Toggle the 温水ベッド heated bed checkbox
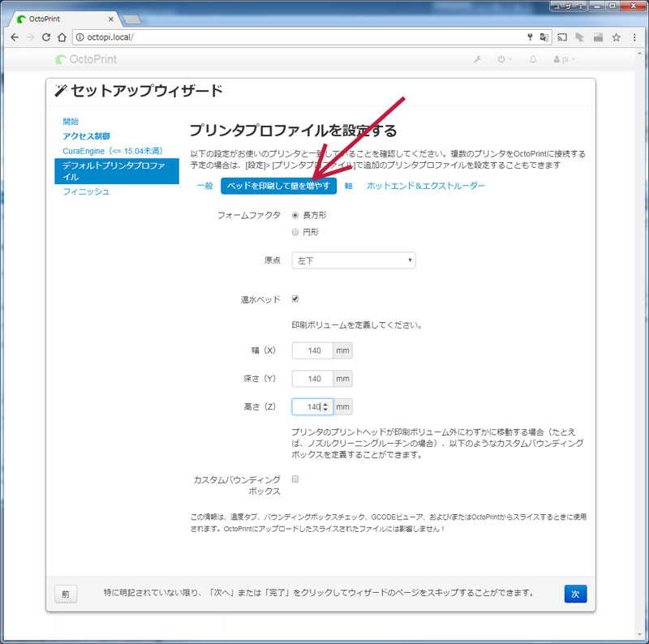The width and height of the screenshot is (649, 644). click(295, 298)
